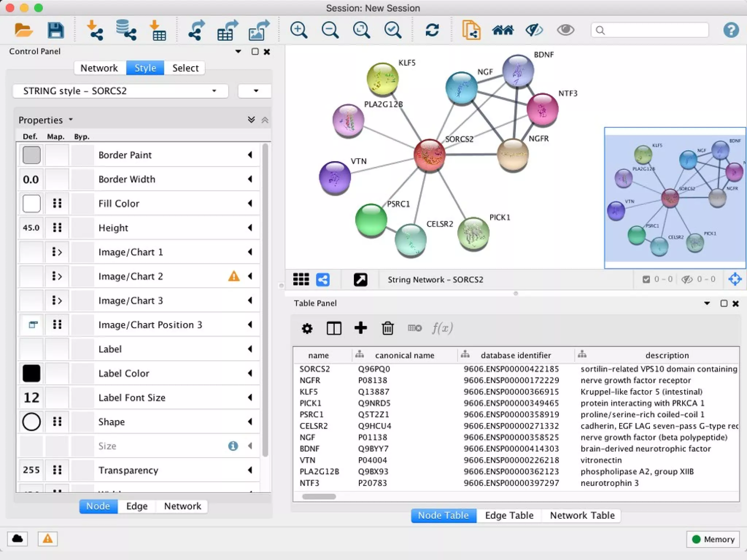Click the Save Session disk icon
The image size is (747, 560).
point(55,30)
